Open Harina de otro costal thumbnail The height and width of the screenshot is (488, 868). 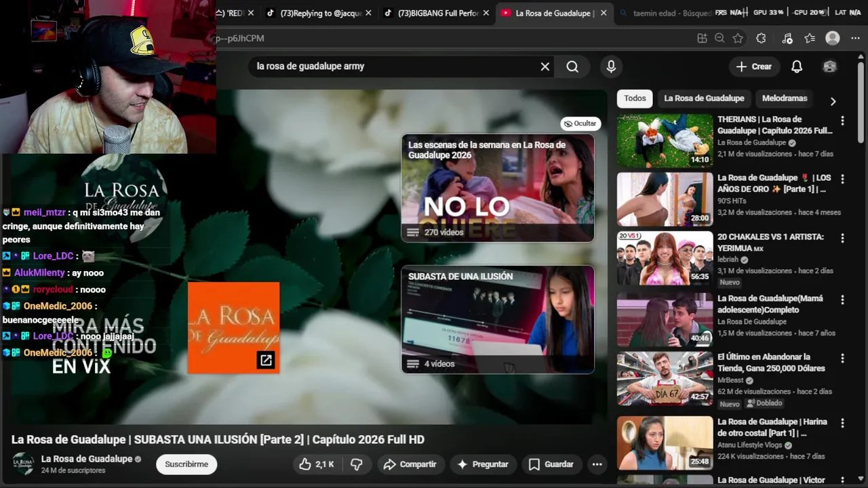(665, 443)
